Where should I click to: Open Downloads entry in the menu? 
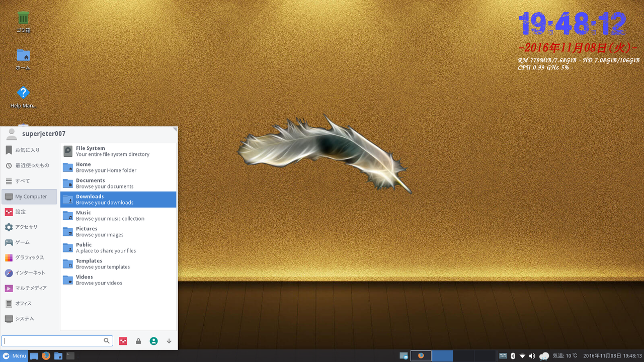118,200
